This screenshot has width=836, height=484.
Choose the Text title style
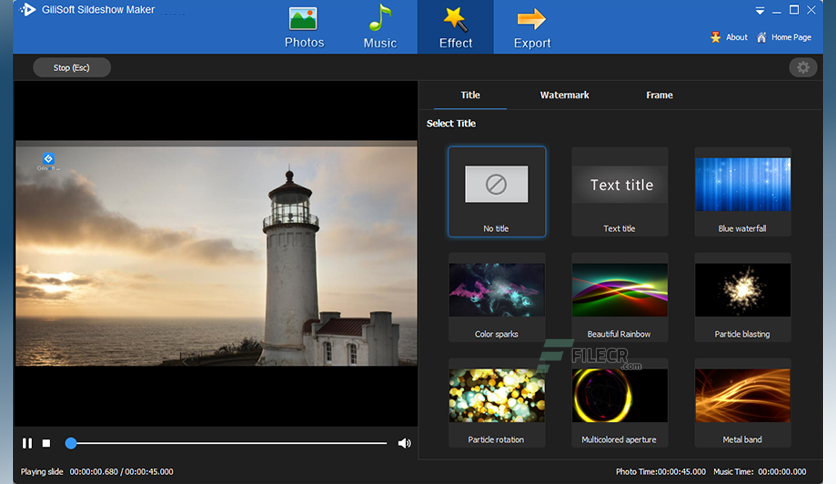pyautogui.click(x=620, y=191)
